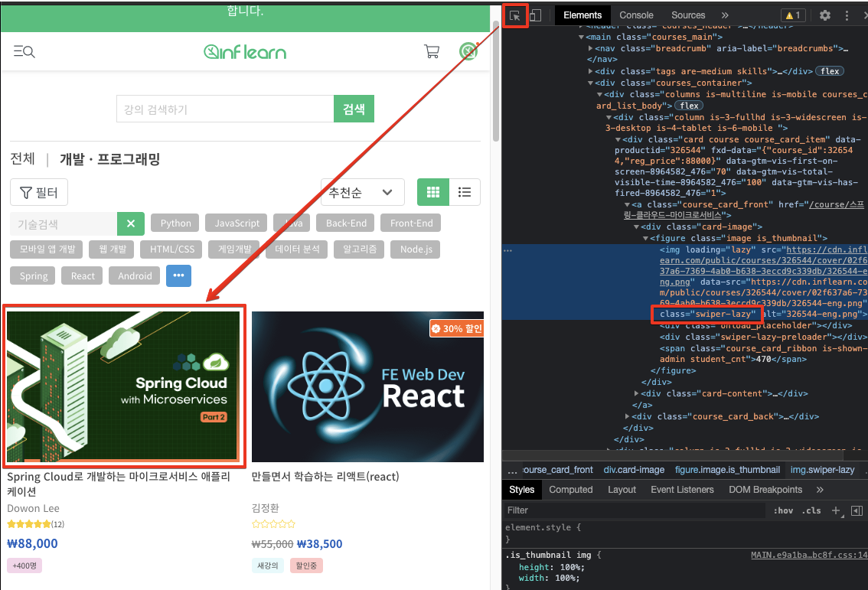Select the Back-End skill tag

pos(346,223)
